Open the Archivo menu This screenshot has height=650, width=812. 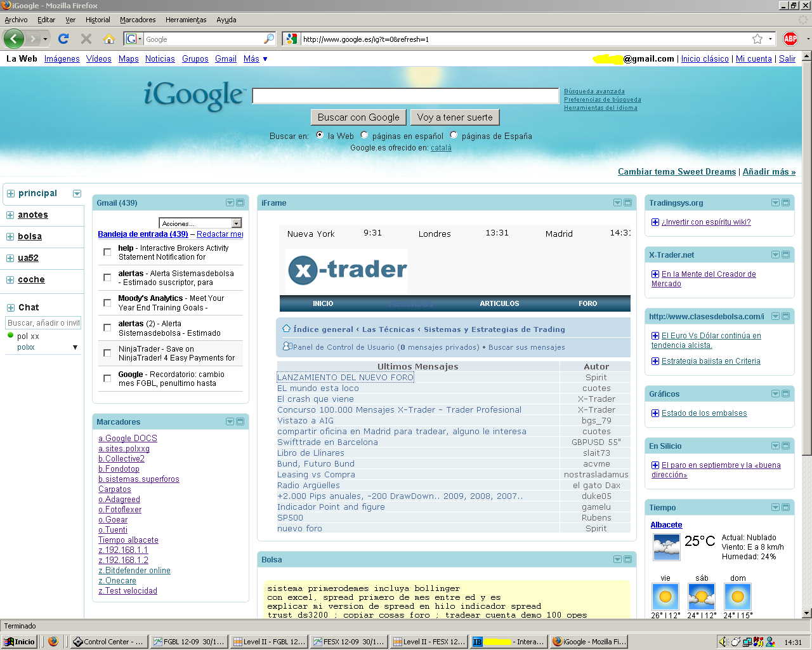[x=16, y=20]
